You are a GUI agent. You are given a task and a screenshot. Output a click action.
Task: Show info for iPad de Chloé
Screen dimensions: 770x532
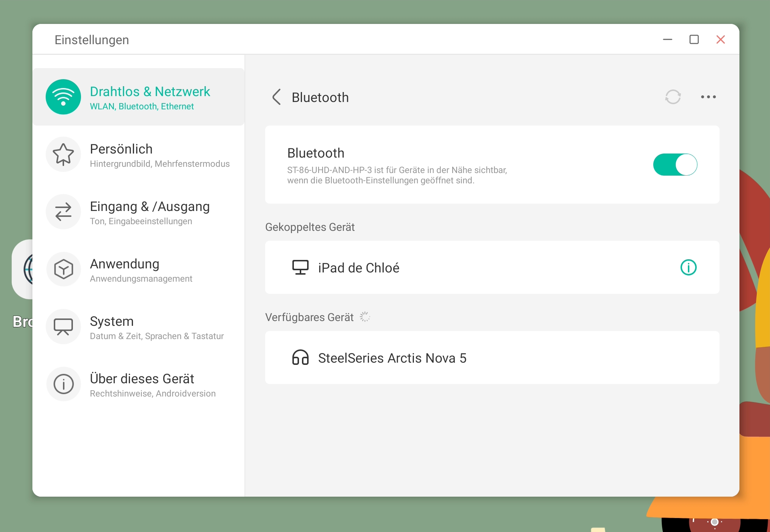tap(688, 267)
